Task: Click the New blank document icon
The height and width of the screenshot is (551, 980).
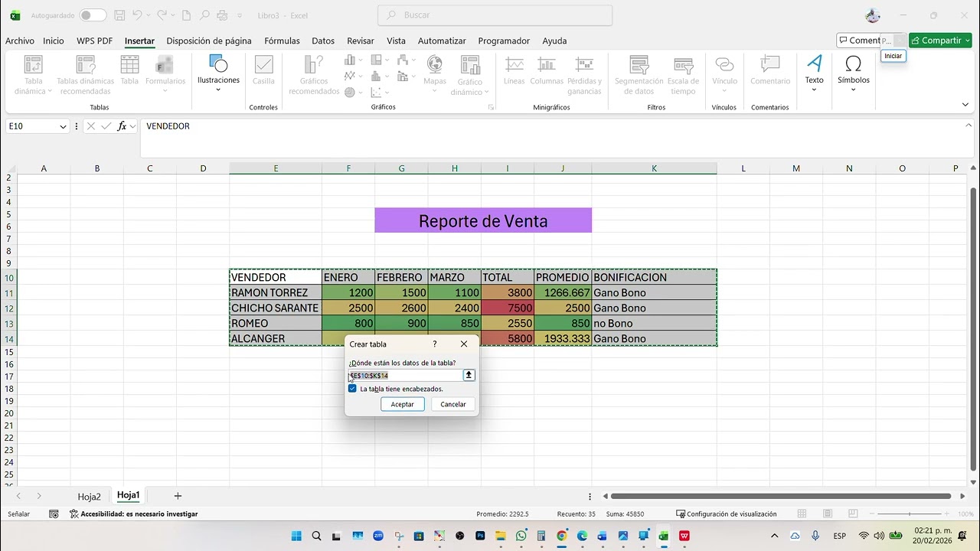Action: tap(187, 15)
